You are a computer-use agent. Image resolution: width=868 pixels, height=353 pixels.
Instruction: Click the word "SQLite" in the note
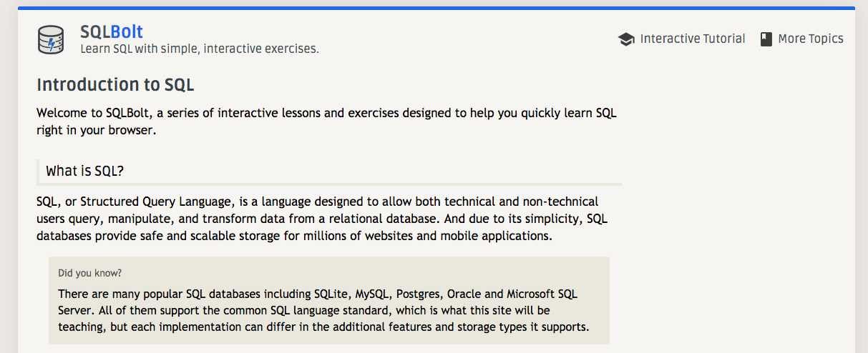(x=332, y=294)
